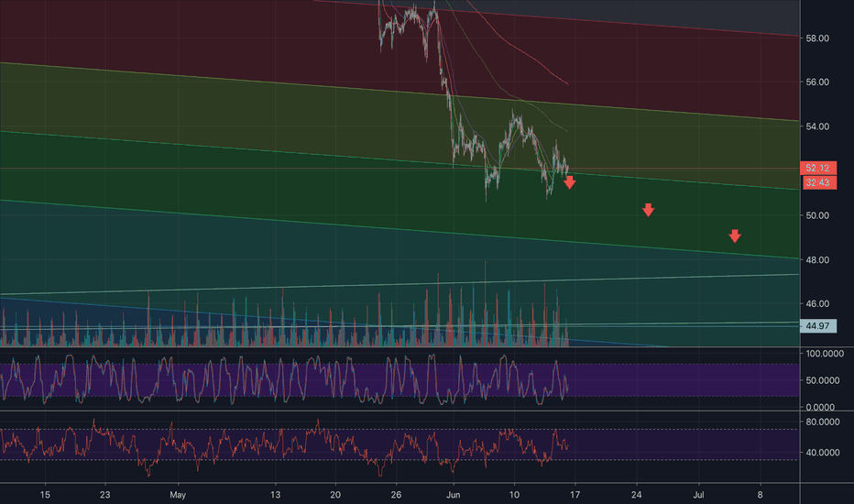This screenshot has height=504, width=854.
Task: Select the 44.97 price line label
Action: tap(817, 326)
